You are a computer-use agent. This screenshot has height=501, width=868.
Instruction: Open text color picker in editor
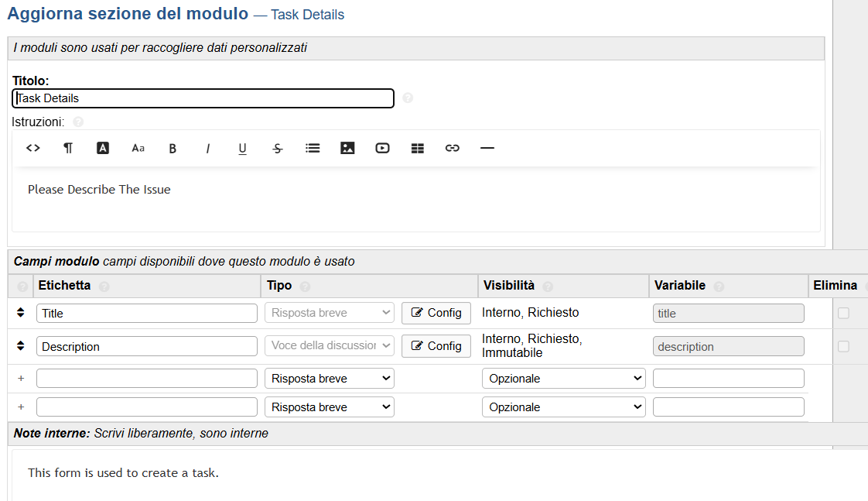click(103, 148)
